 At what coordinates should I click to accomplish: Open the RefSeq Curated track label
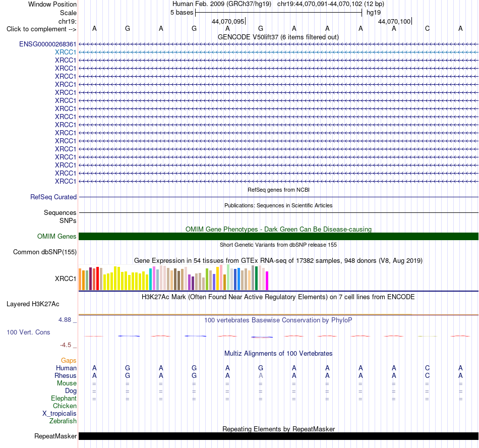(x=53, y=197)
